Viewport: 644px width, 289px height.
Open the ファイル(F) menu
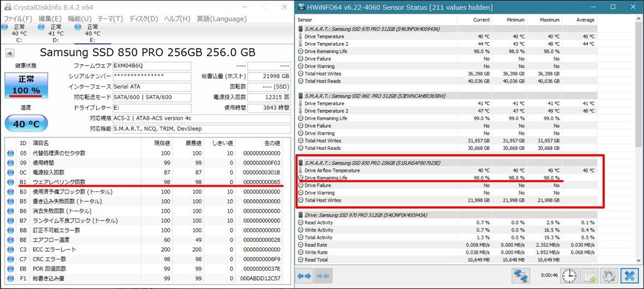coord(18,19)
